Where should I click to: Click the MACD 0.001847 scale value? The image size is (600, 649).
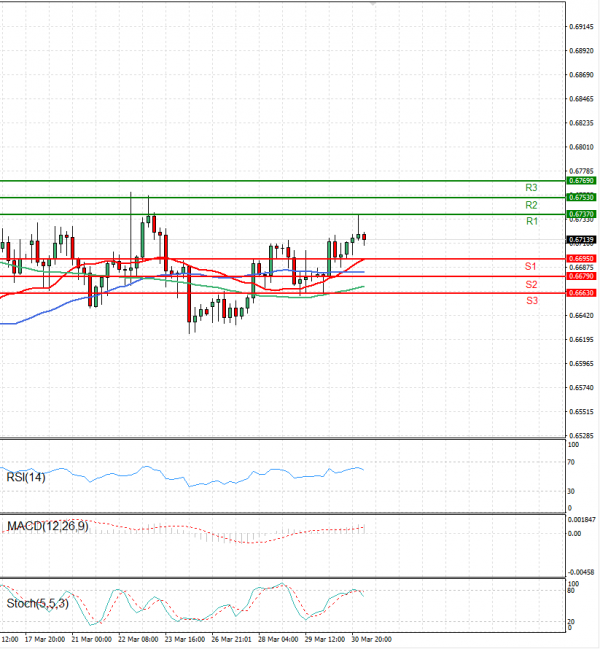click(582, 519)
